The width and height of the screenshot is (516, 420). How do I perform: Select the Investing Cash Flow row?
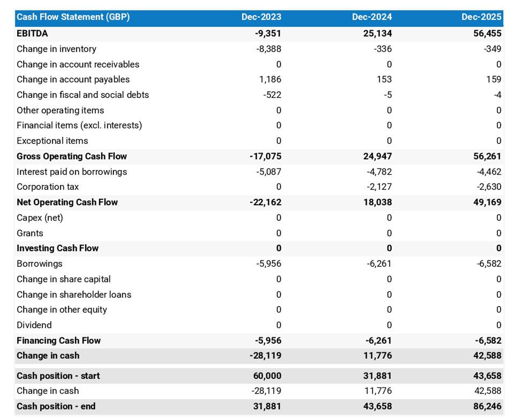[57, 248]
